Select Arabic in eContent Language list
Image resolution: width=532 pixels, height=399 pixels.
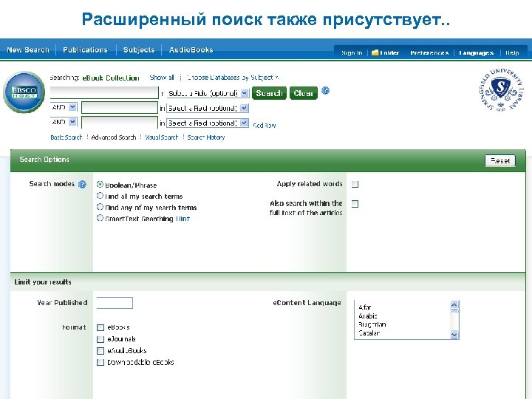368,316
